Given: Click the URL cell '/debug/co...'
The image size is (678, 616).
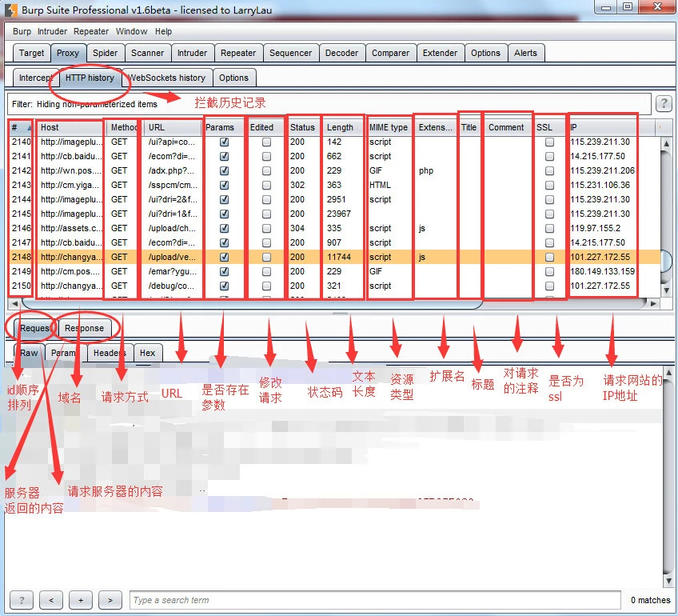Looking at the screenshot, I should pyautogui.click(x=171, y=286).
